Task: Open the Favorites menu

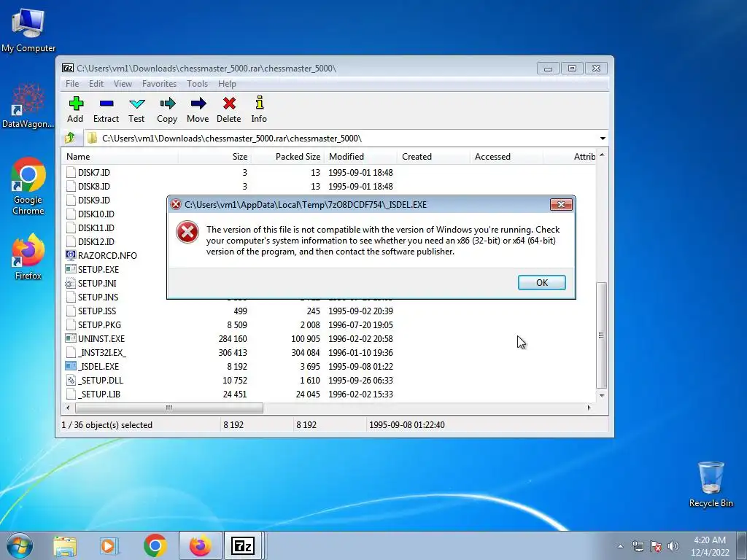Action: (159, 84)
